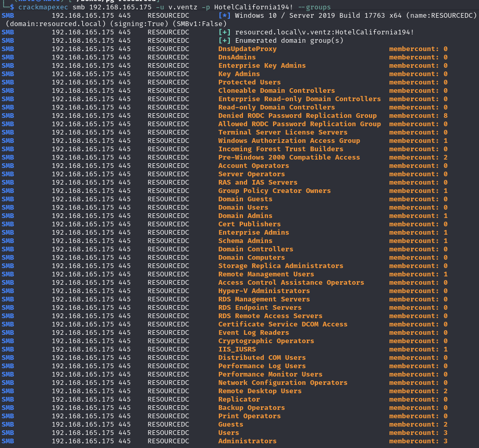Click the [+] marker before Enumerated domain group(s)
This screenshot has height=448, width=479.
225,41
